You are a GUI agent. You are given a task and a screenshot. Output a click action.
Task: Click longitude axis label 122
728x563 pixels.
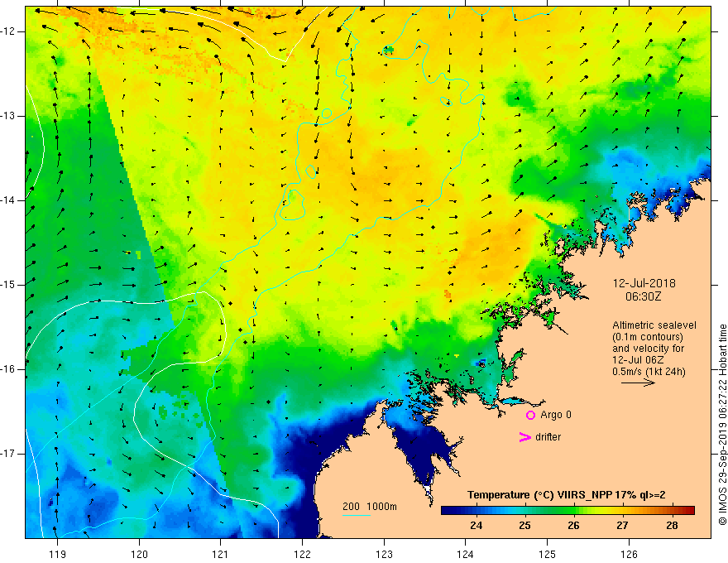point(302,554)
